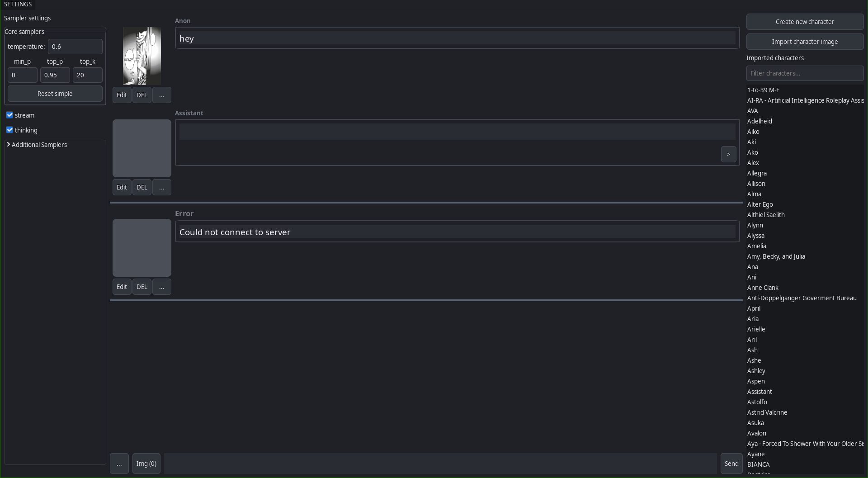
Task: Disable the stream checkbox
Action: pyautogui.click(x=9, y=115)
